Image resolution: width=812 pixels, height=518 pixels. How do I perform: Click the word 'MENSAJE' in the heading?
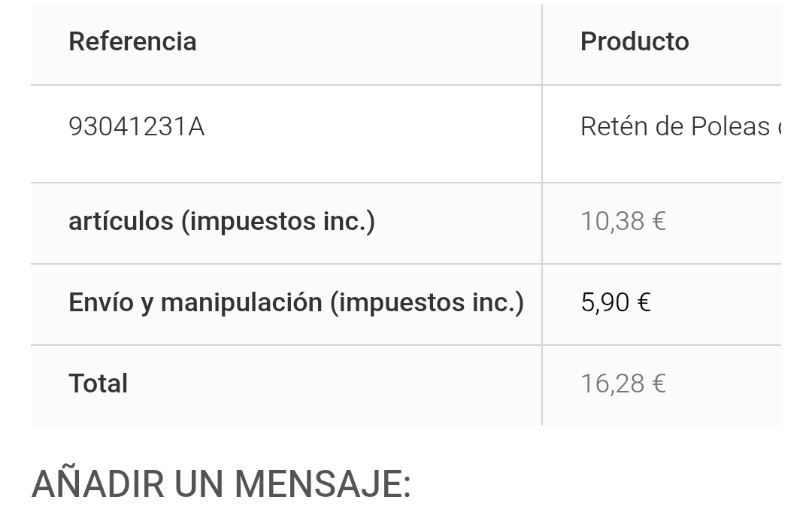click(x=322, y=484)
